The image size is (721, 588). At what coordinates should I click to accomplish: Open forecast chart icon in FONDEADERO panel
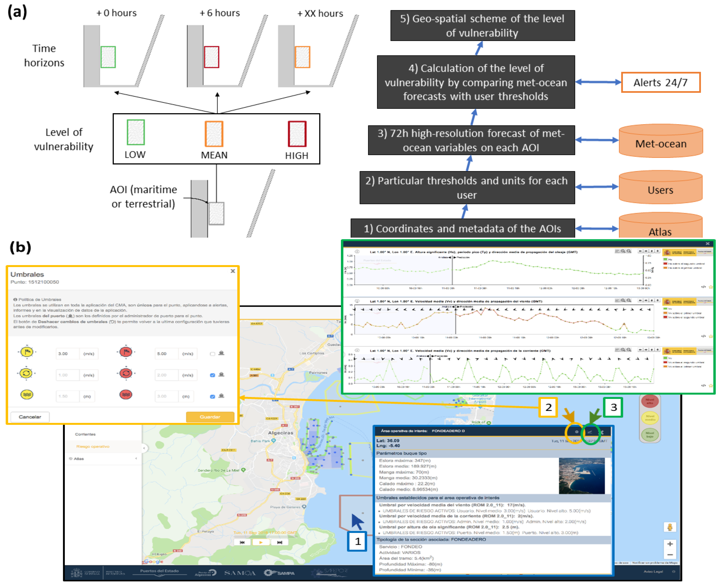point(590,432)
